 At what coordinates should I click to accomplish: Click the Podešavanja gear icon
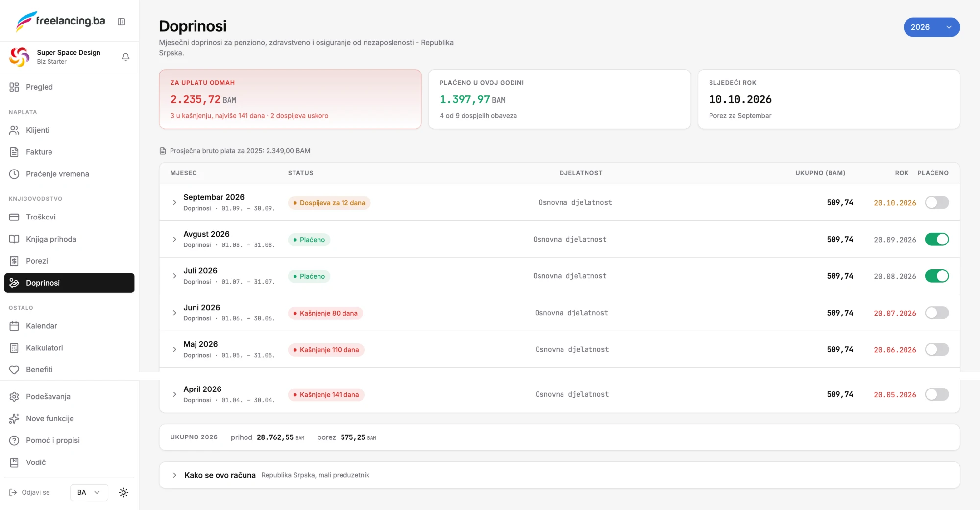[x=14, y=397]
